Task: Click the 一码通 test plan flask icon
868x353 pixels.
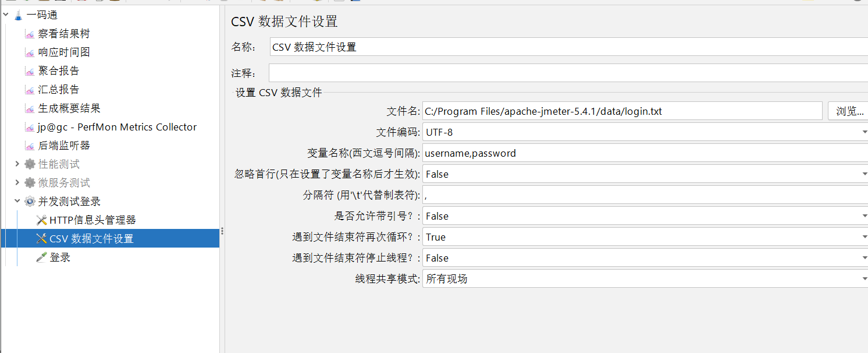Action: click(x=18, y=15)
